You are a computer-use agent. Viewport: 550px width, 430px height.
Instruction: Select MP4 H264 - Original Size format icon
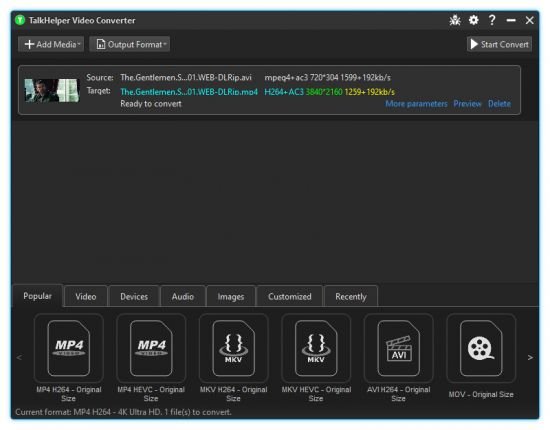pos(68,348)
